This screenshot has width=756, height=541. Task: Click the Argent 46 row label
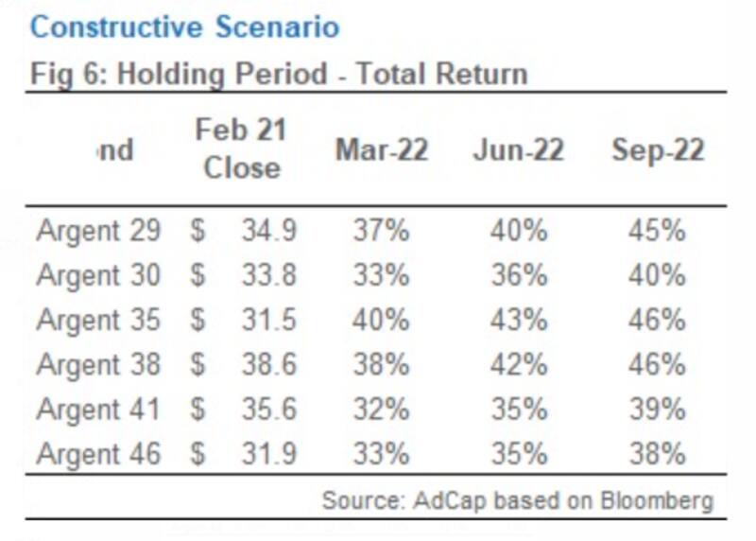click(98, 453)
